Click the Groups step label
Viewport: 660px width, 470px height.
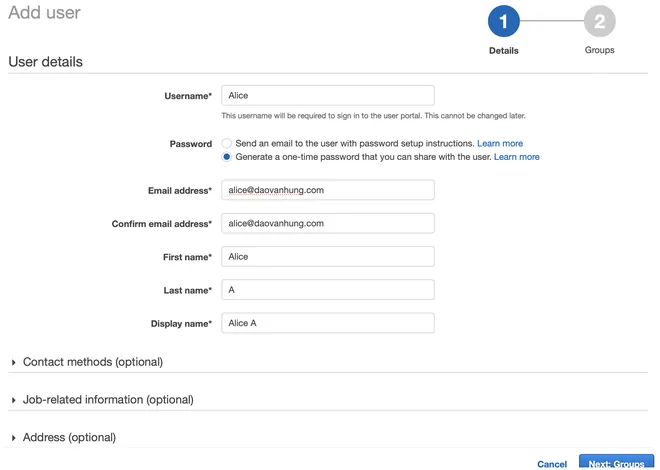click(599, 50)
